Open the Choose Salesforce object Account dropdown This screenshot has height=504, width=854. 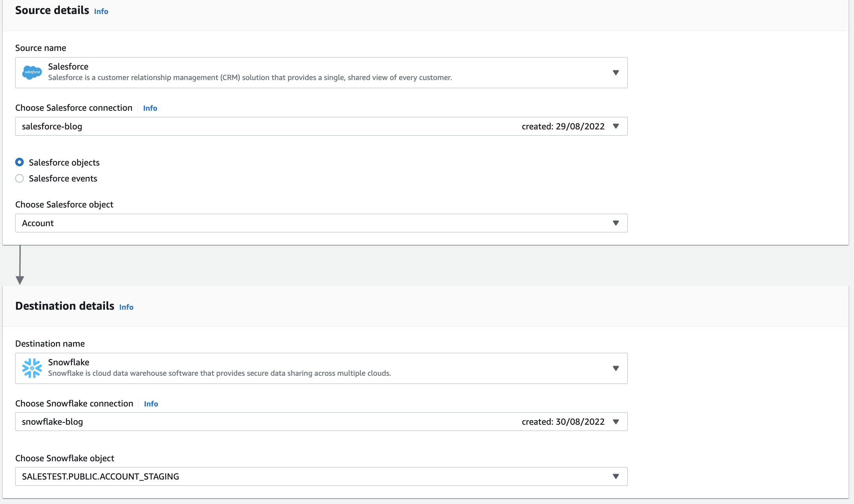tap(616, 223)
